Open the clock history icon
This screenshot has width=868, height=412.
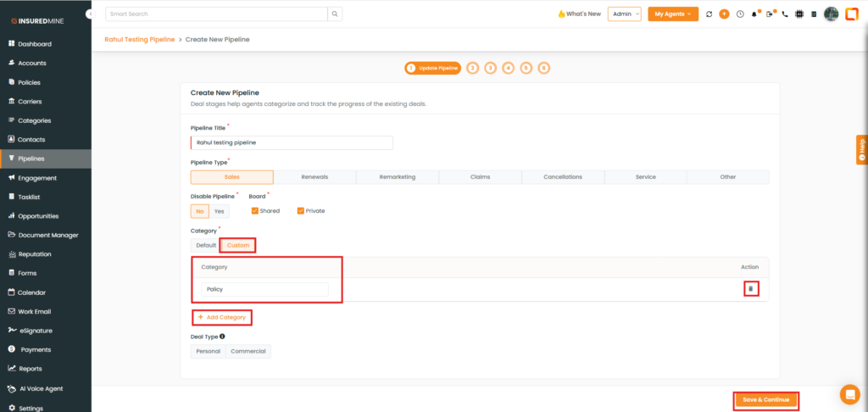[740, 14]
